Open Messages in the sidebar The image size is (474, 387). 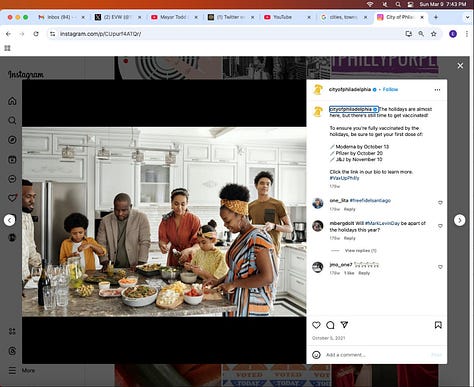coord(12,179)
